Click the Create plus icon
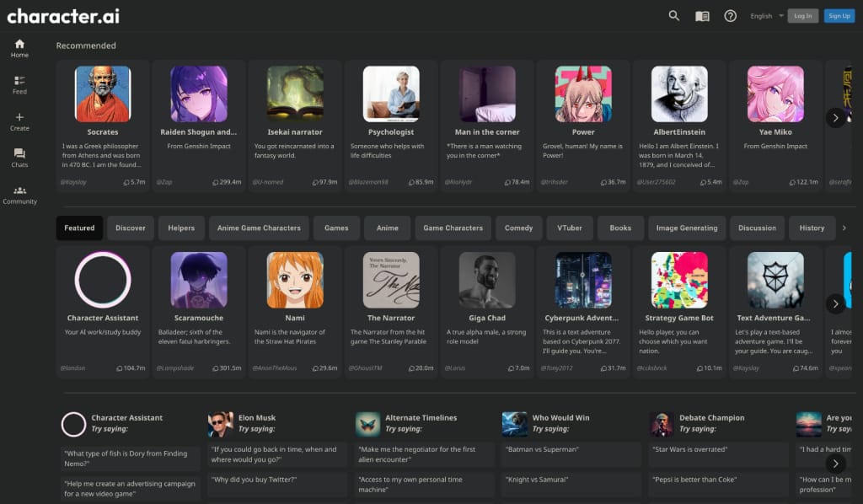Viewport: 863px width, 504px height. coord(20,121)
